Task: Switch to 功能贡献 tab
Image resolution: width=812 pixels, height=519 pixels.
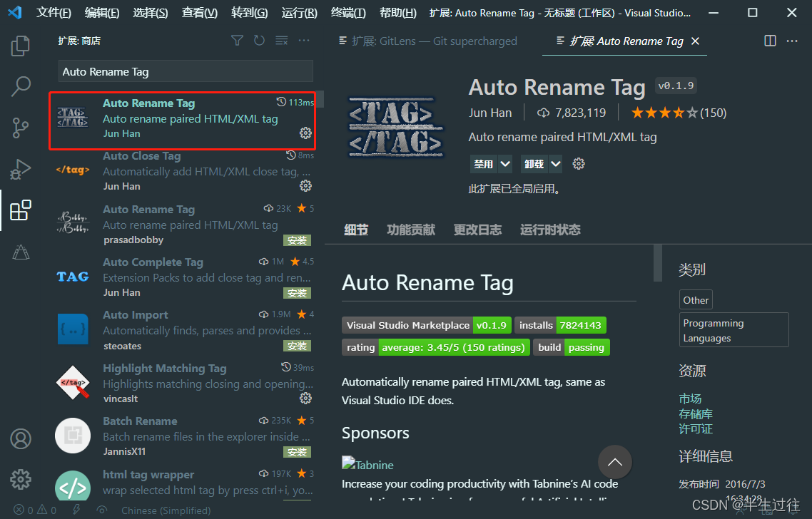Action: click(411, 230)
